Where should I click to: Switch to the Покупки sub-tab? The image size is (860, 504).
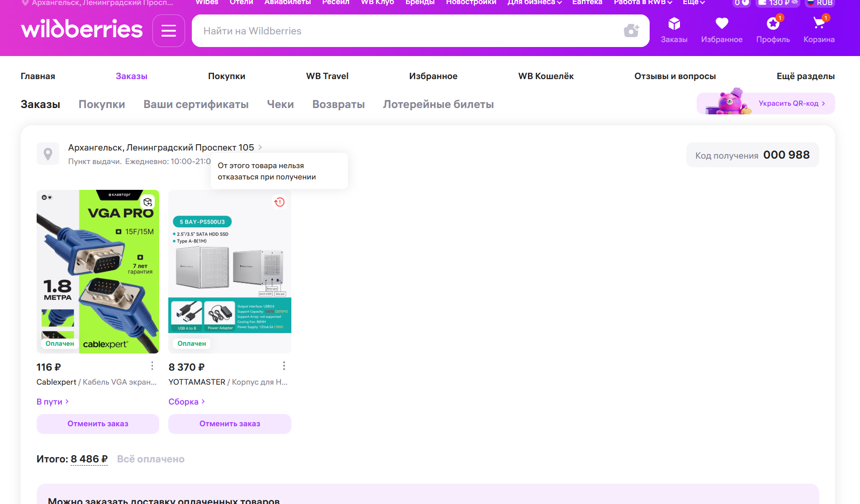point(102,104)
